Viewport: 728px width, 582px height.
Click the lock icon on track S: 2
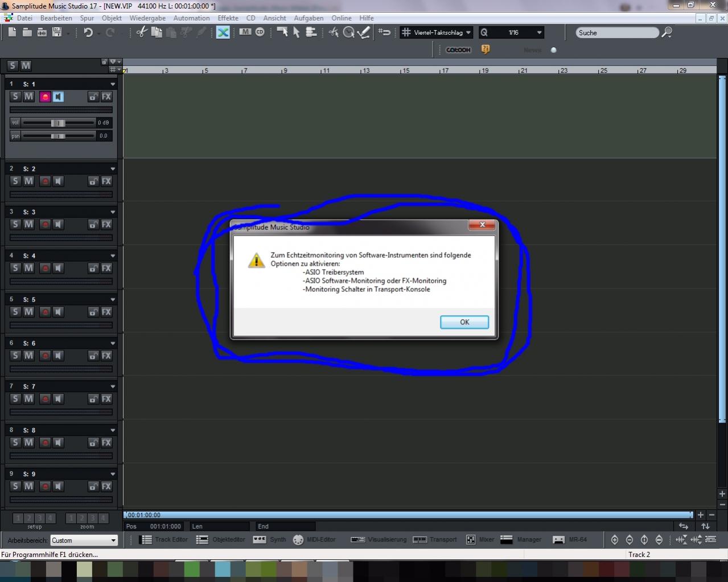click(93, 181)
